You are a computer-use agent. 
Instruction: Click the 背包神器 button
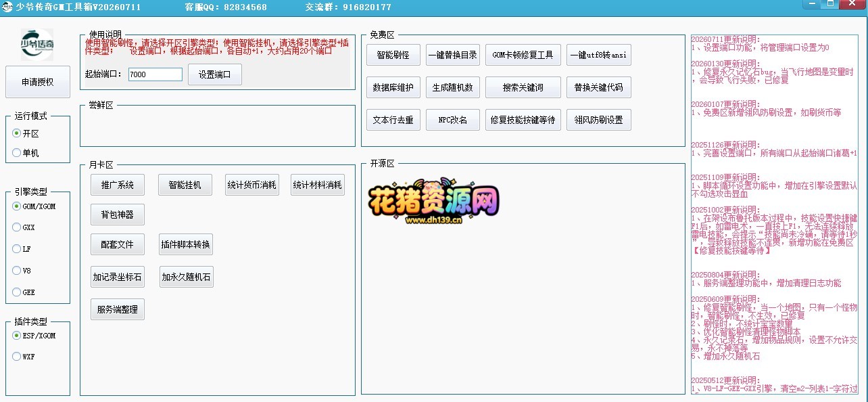(118, 215)
